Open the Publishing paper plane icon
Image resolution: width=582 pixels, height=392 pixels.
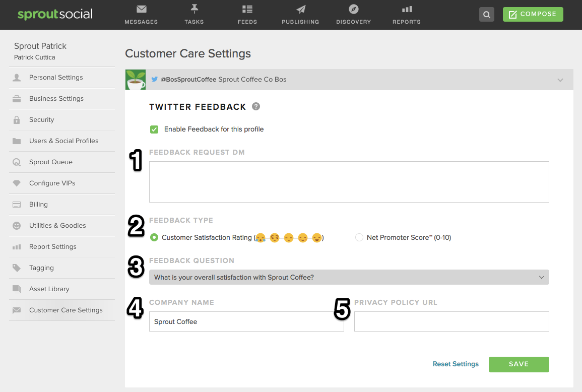coord(301,9)
